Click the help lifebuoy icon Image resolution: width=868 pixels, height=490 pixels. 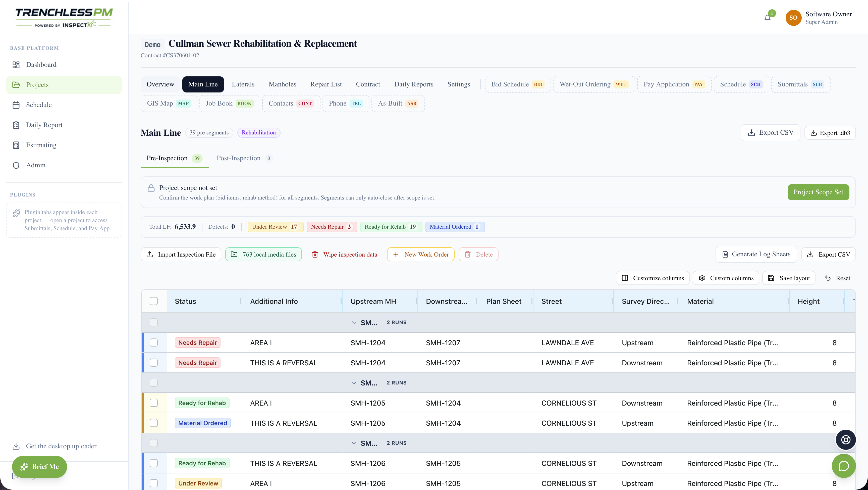845,440
